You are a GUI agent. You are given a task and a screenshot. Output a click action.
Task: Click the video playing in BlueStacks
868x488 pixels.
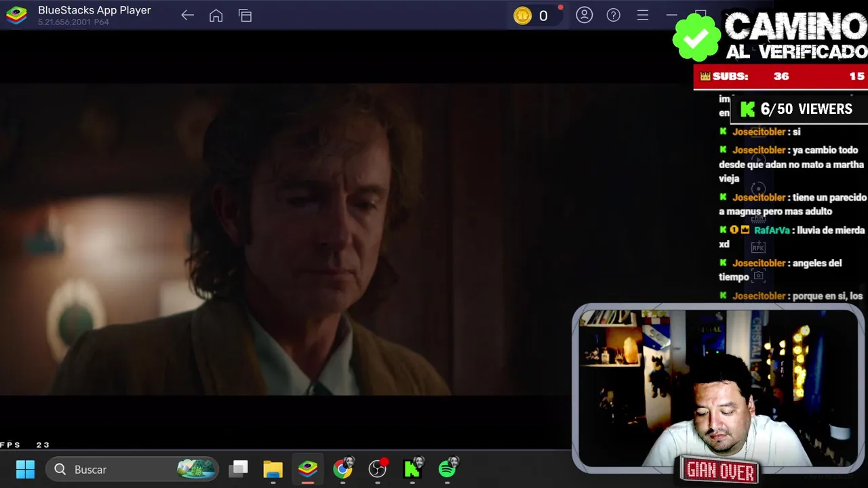(285, 239)
